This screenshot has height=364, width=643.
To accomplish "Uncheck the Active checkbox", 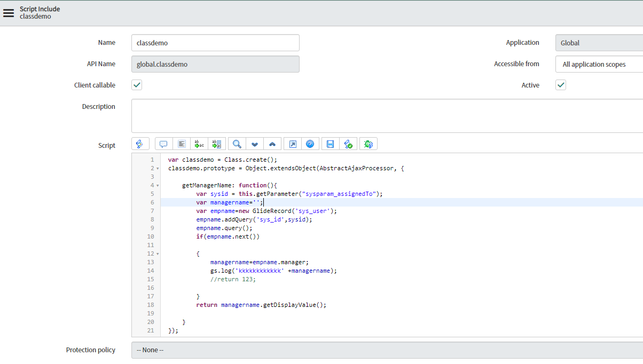I will [560, 84].
